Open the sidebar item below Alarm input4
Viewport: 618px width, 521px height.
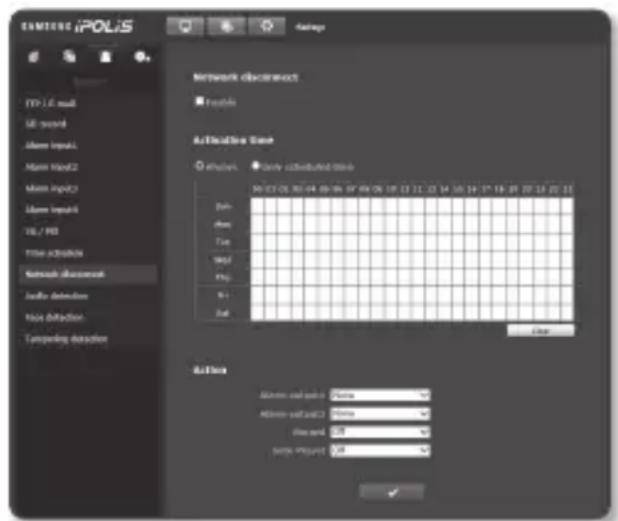tap(42, 231)
